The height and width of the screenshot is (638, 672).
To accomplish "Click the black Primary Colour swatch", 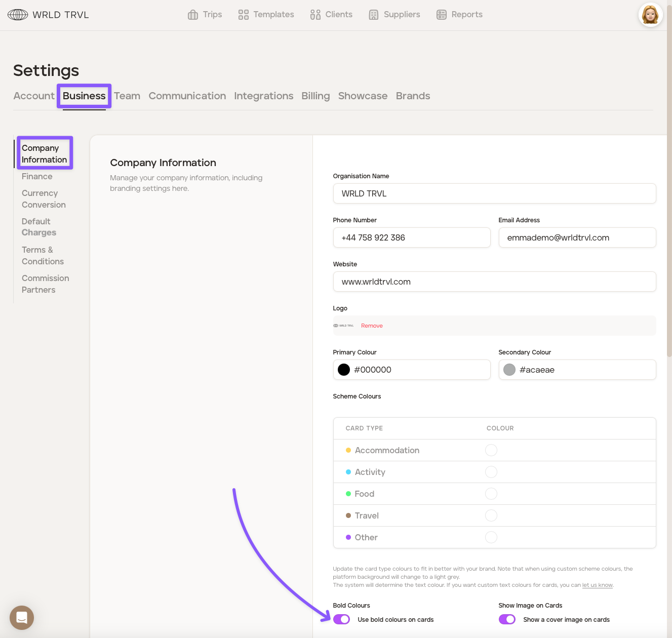I will (344, 370).
